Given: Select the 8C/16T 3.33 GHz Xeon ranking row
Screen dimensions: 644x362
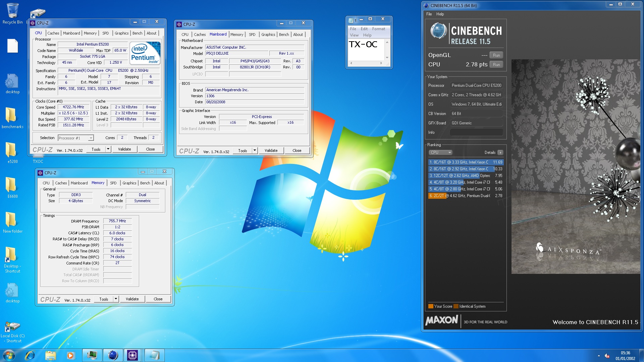Looking at the screenshot, I should 466,162.
